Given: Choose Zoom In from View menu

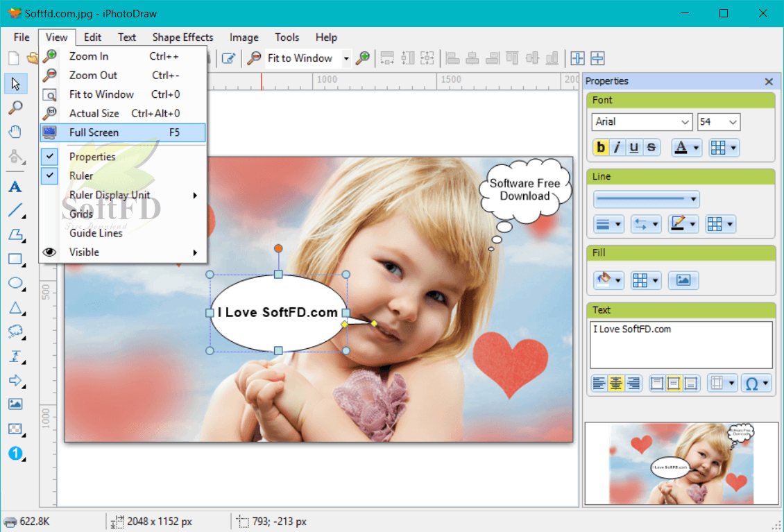Looking at the screenshot, I should [x=123, y=56].
